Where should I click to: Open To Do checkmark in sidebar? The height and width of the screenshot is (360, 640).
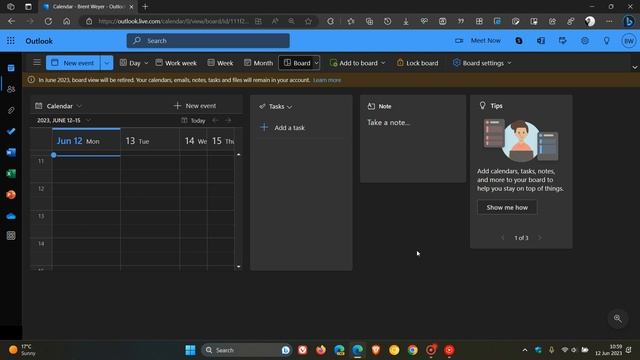[11, 131]
